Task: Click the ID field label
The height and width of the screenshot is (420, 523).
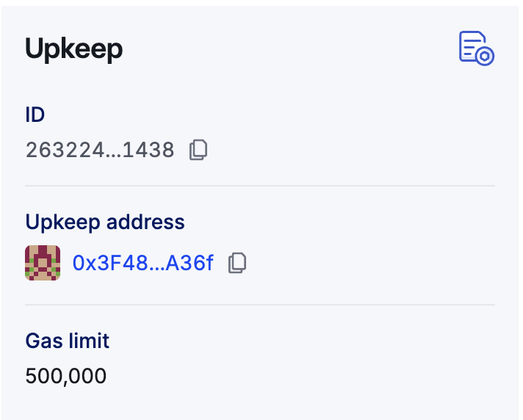Action: point(35,115)
